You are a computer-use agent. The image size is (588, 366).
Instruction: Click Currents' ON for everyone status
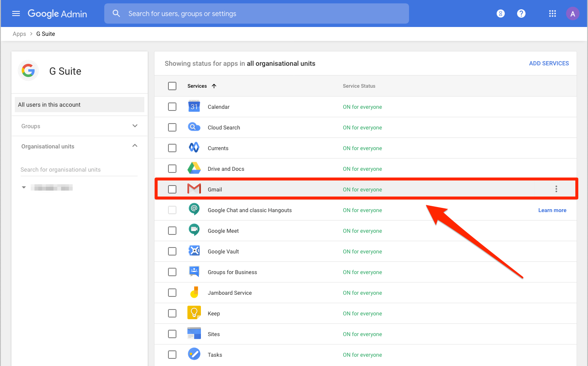point(362,148)
